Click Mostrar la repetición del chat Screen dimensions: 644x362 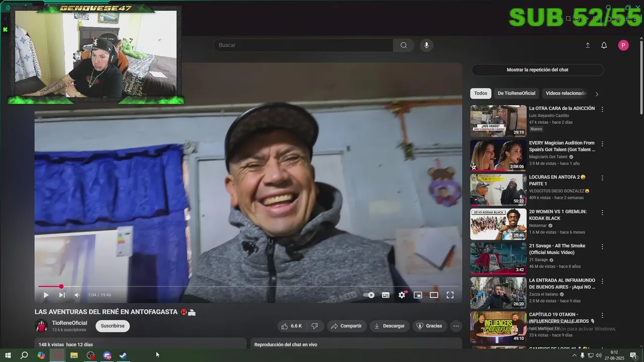(537, 70)
